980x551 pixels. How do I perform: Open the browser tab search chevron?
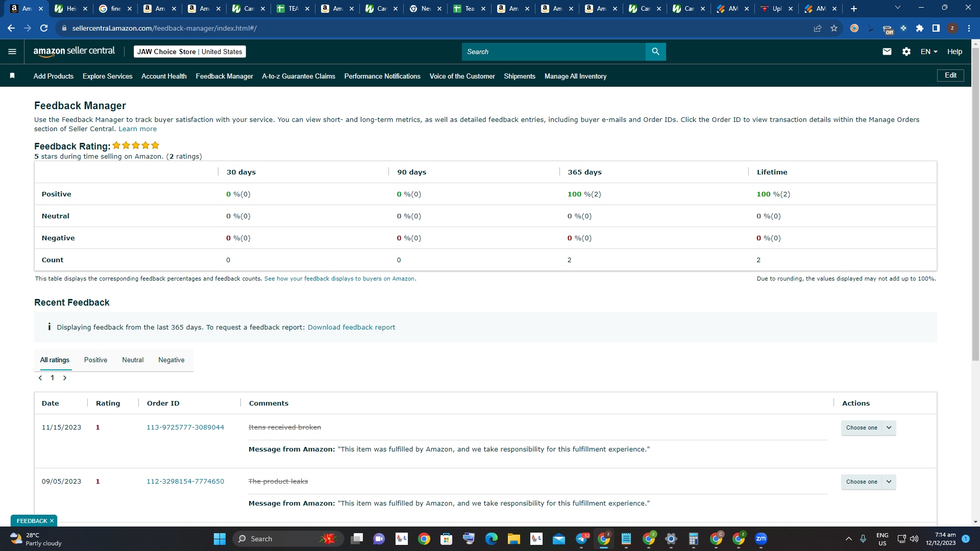coord(898,8)
